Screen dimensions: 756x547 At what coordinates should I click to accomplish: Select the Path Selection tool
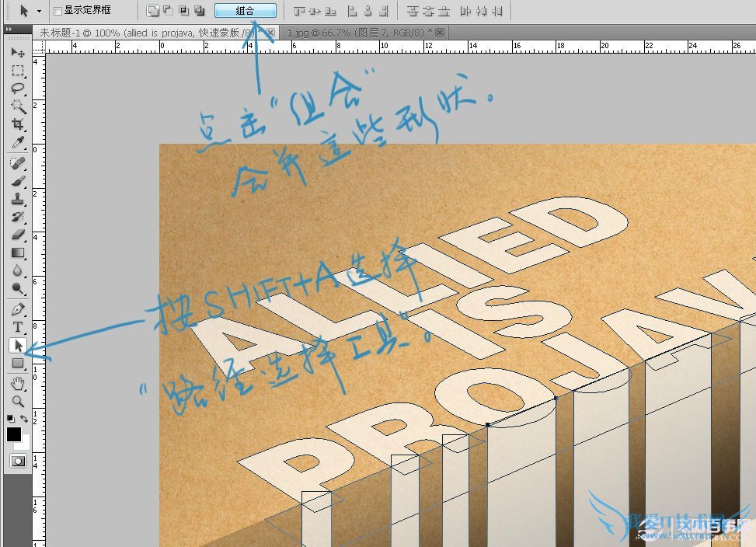click(18, 346)
